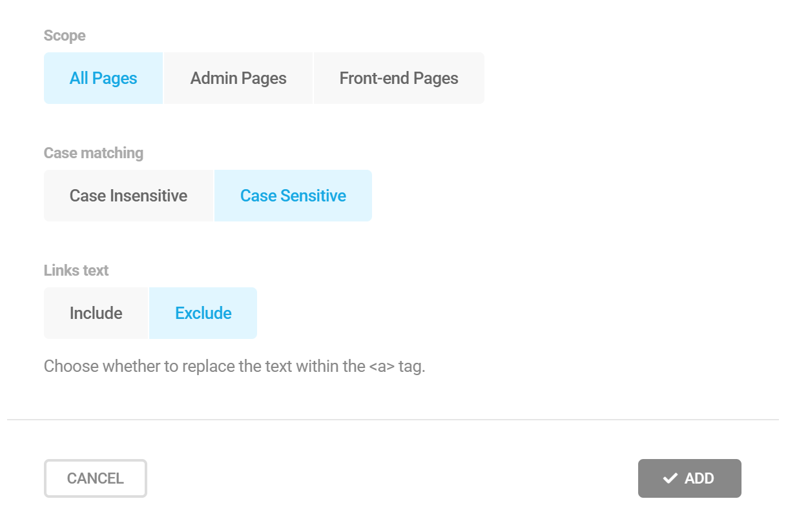The height and width of the screenshot is (532, 788).
Task: Confirm changes using the ADD button
Action: [x=689, y=478]
